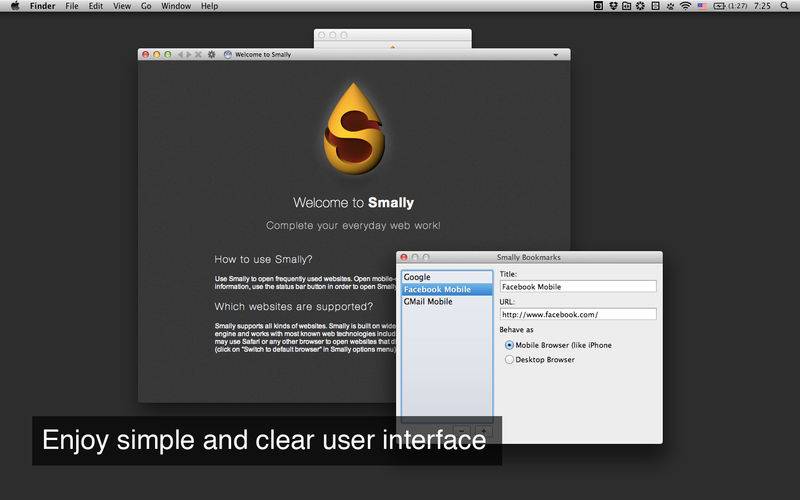Click the folder-like icon right of Dropbox

[x=627, y=6]
